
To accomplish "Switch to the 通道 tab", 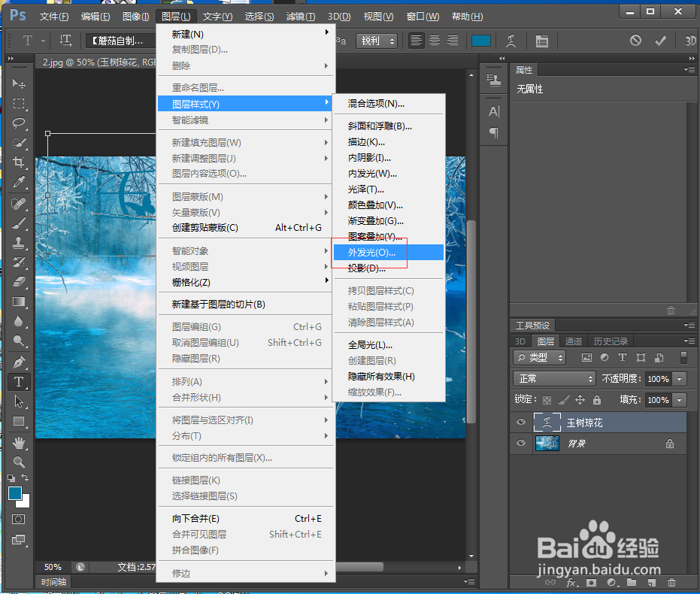I will click(573, 340).
